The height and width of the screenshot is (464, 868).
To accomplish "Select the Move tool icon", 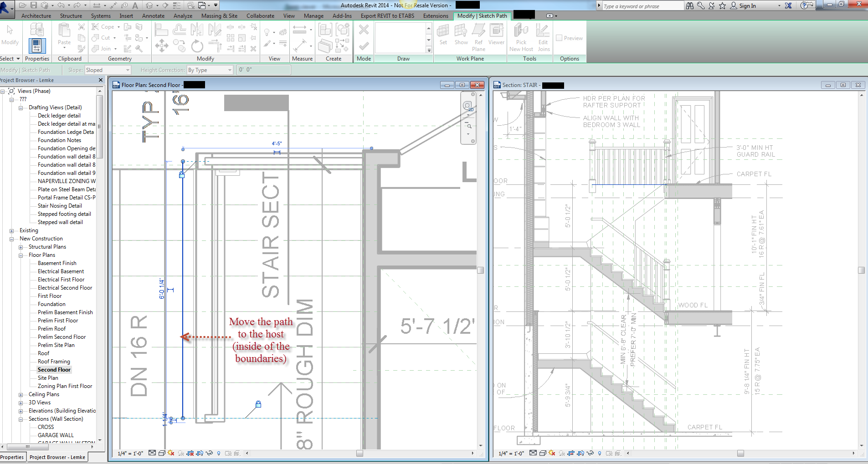I will click(x=162, y=46).
